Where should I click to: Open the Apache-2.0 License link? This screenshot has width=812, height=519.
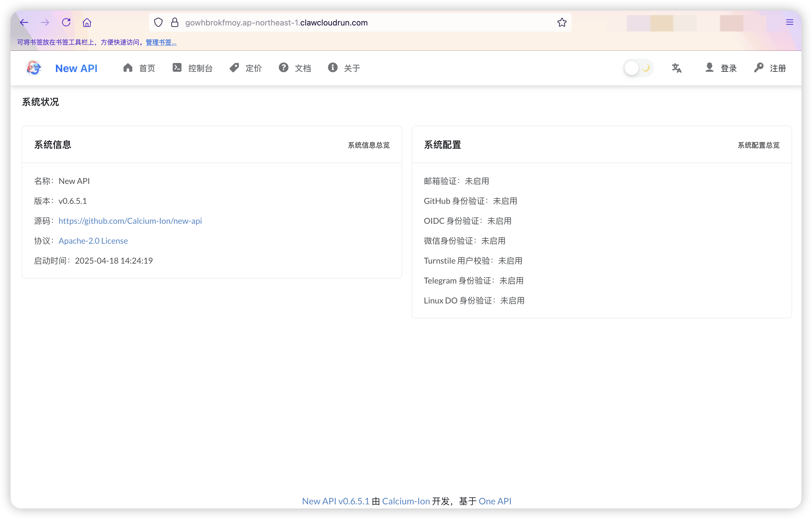coord(93,240)
